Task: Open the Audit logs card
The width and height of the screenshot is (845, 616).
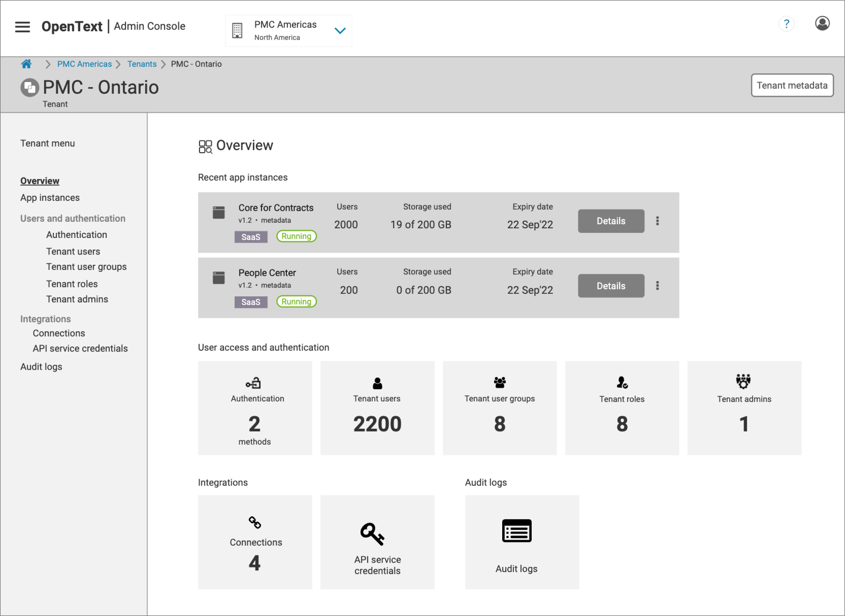Action: [x=522, y=542]
